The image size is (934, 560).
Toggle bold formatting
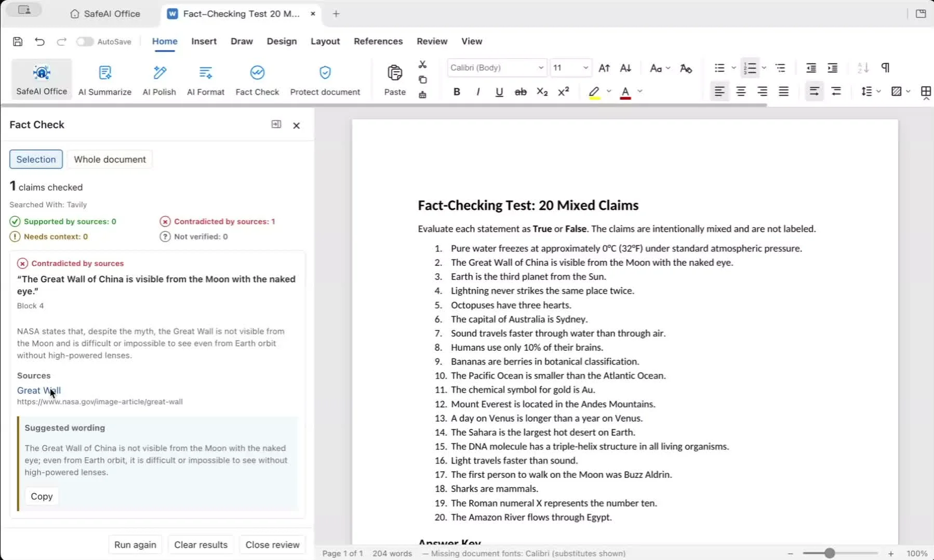pos(457,92)
